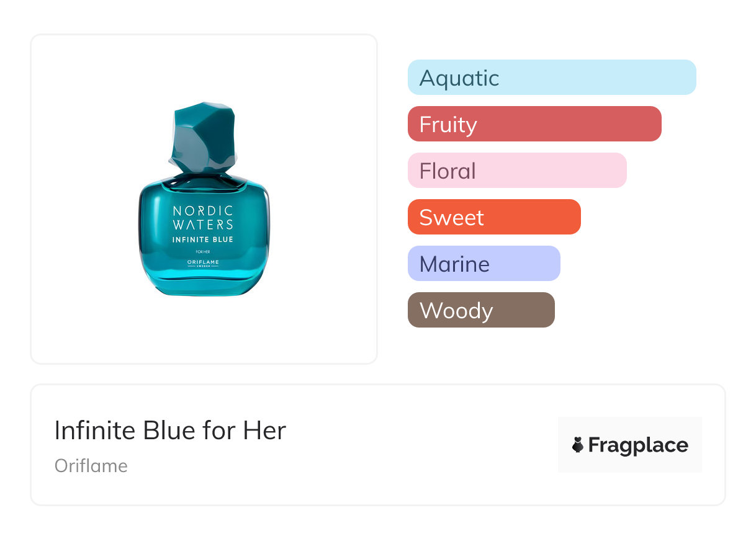Click the NORDIC word on the bottle
Image resolution: width=756 pixels, height=536 pixels.
[203, 211]
